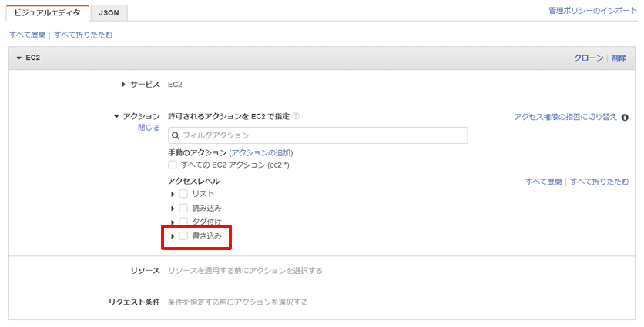Tick the 読み込み access level checkbox

coord(183,208)
